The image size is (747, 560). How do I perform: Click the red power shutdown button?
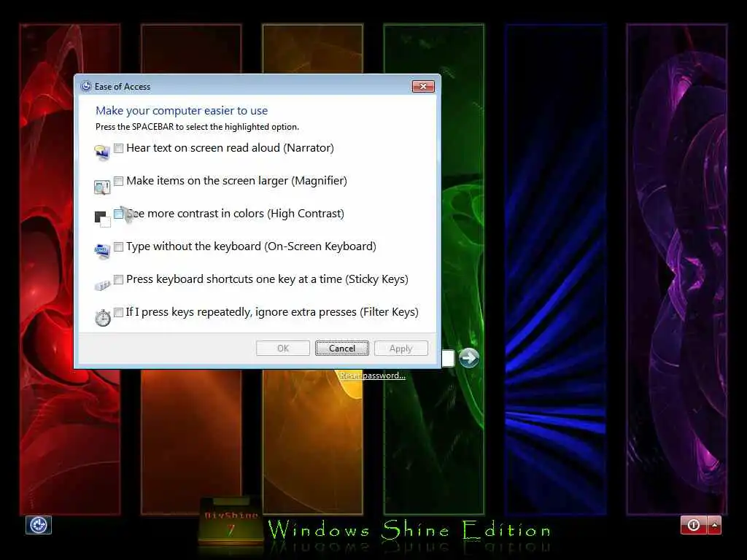point(694,525)
